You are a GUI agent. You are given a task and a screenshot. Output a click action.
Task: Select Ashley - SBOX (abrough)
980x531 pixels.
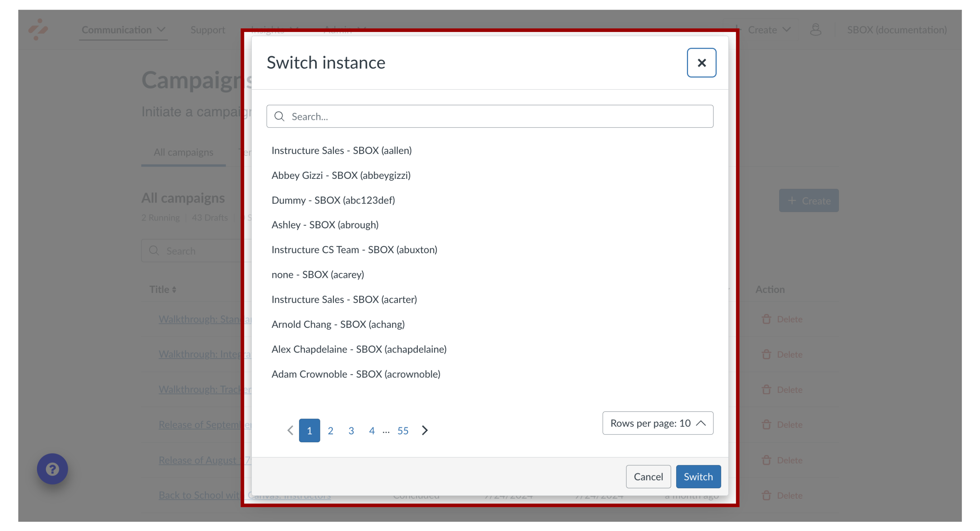click(325, 225)
